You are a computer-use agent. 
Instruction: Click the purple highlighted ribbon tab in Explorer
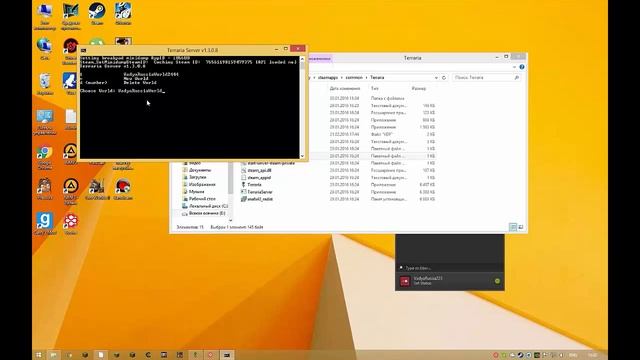point(320,59)
